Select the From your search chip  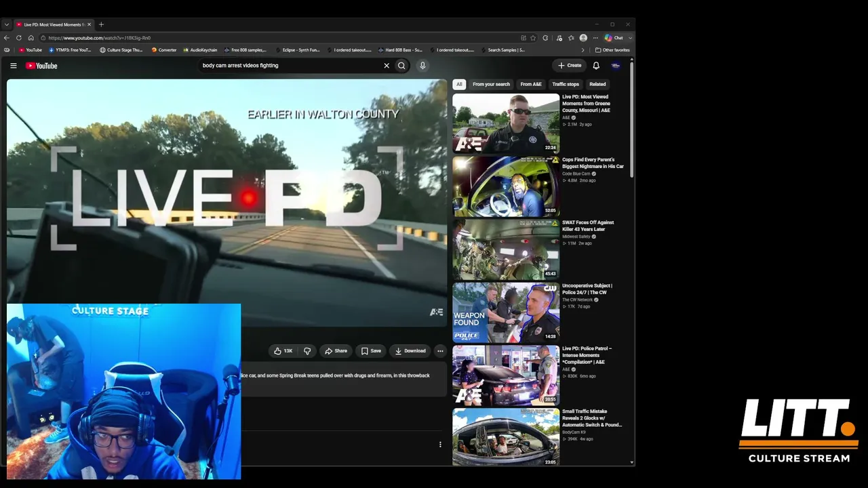[491, 84]
